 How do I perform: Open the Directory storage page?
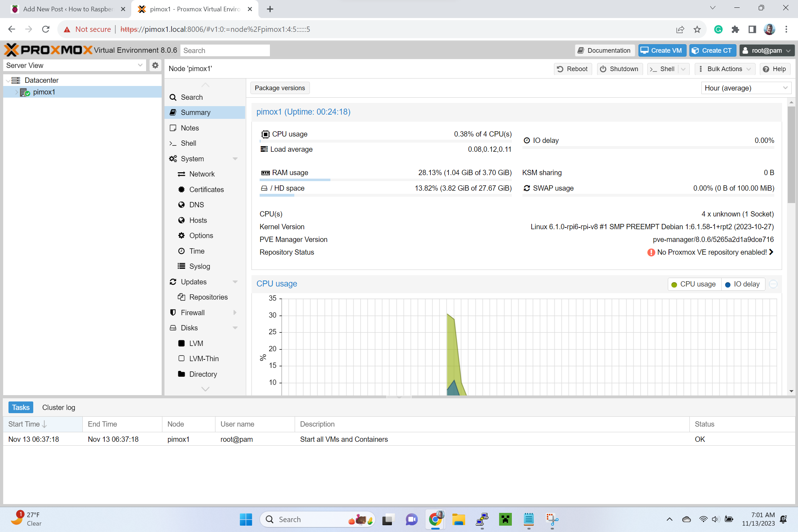[x=203, y=374]
